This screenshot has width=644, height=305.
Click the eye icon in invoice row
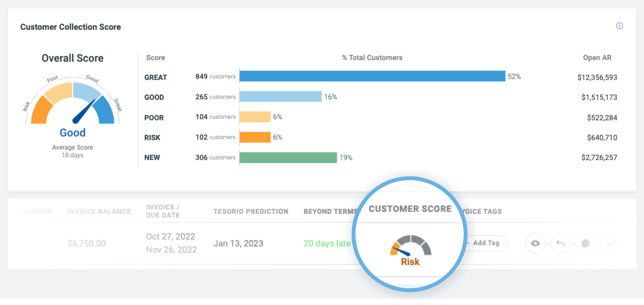coord(535,243)
